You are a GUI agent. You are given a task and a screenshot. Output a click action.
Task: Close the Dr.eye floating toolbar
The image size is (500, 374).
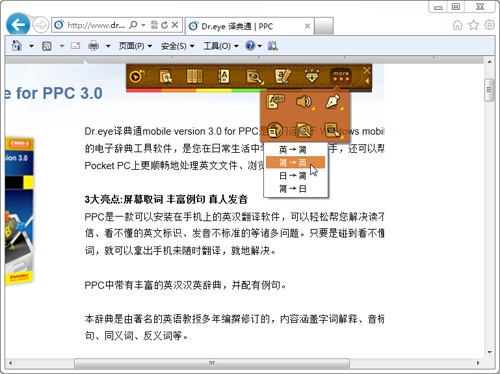(367, 70)
